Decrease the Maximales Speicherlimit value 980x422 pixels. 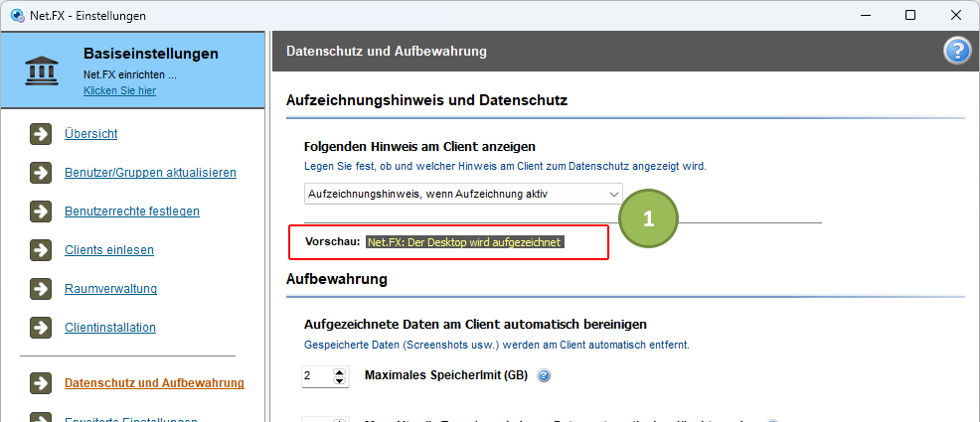click(x=339, y=380)
